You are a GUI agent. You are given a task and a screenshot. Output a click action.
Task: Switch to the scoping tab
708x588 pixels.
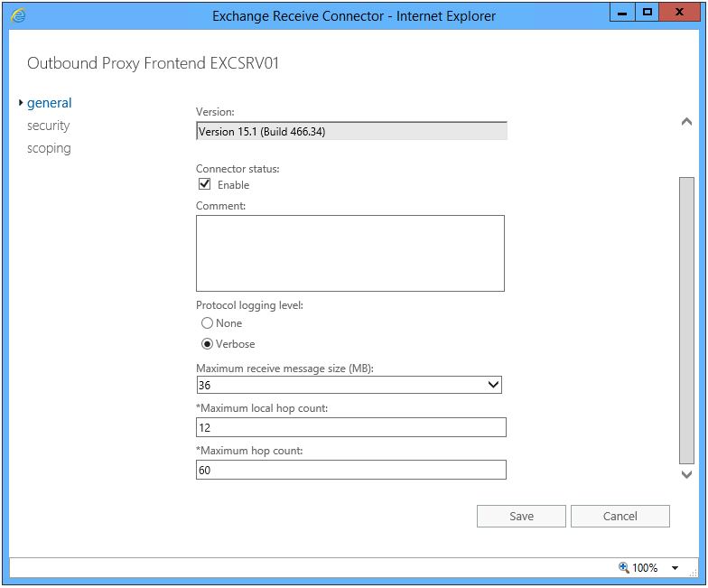pos(49,148)
